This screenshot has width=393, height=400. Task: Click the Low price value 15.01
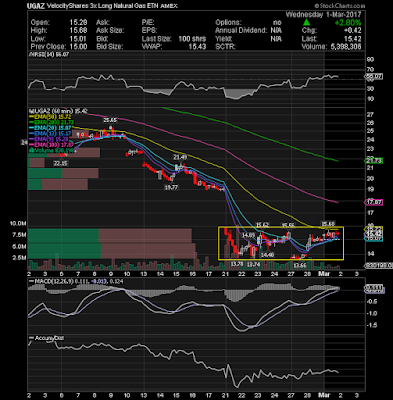click(78, 39)
